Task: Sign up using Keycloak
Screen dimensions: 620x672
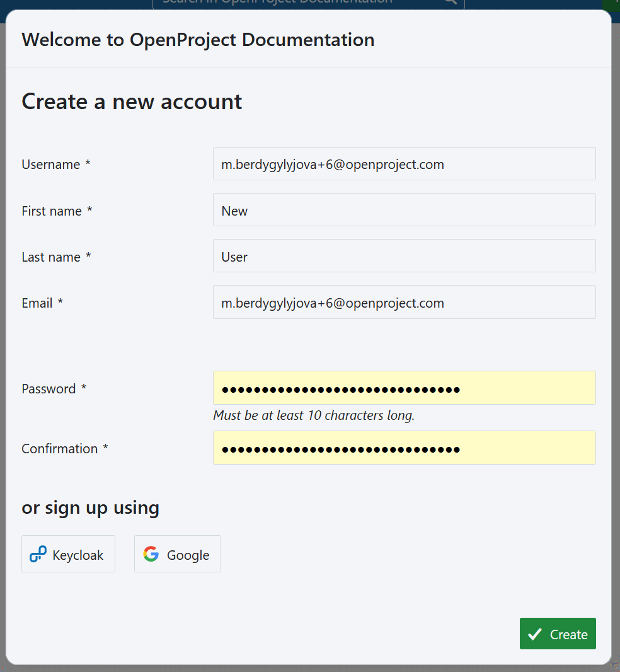Action: (x=68, y=554)
